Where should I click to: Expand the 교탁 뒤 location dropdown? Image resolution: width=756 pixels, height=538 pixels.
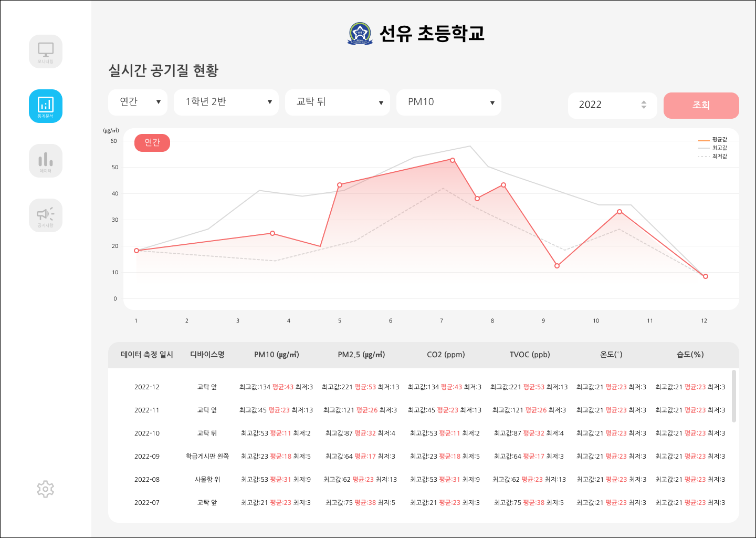tap(338, 102)
